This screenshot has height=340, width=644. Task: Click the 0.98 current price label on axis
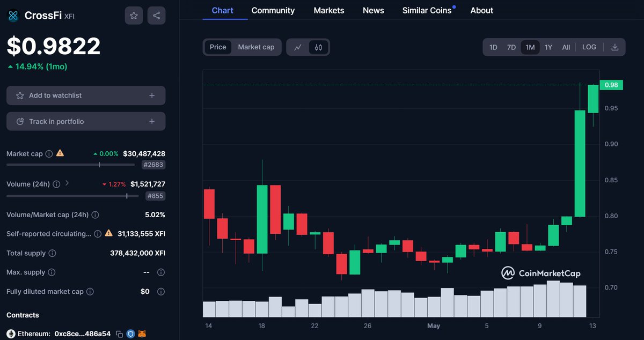pos(611,85)
